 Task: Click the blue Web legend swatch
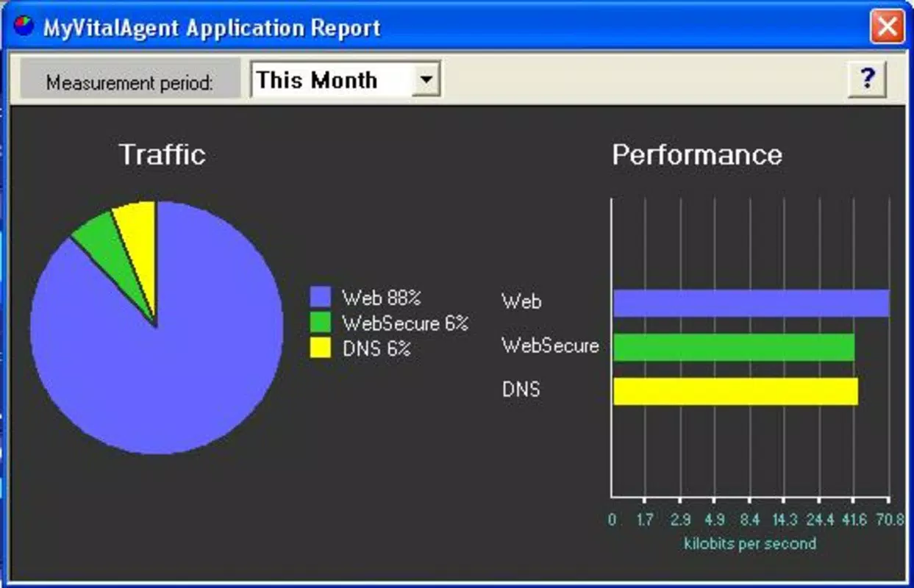click(x=321, y=297)
